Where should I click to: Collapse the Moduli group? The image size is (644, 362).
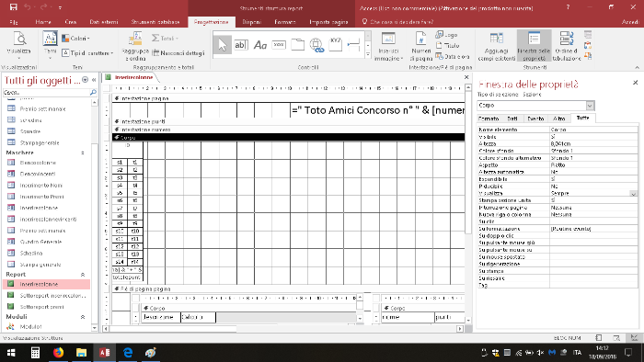pos(83,317)
